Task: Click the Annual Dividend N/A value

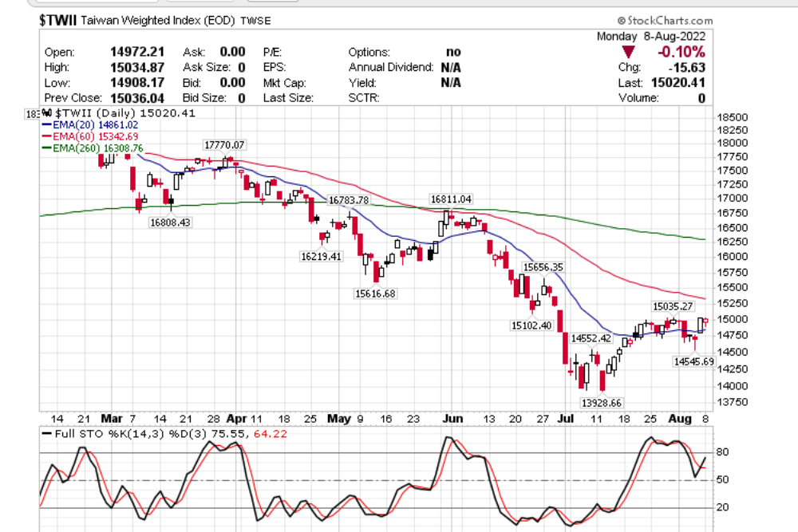Action: (x=451, y=67)
